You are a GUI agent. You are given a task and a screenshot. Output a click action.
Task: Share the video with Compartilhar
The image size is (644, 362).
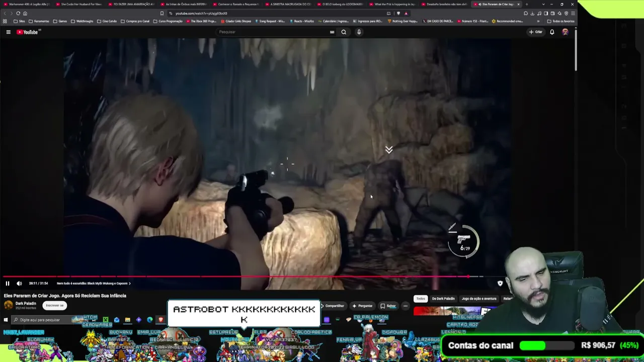tap(333, 306)
